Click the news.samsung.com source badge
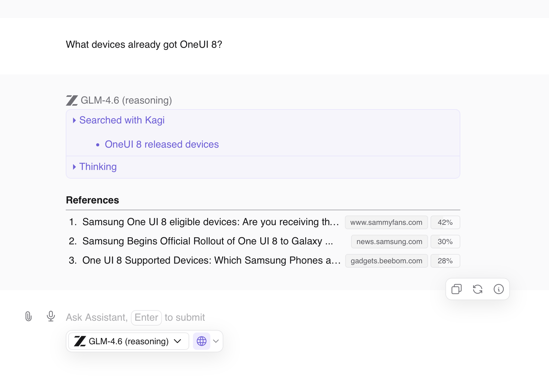This screenshot has width=549, height=392. point(389,242)
